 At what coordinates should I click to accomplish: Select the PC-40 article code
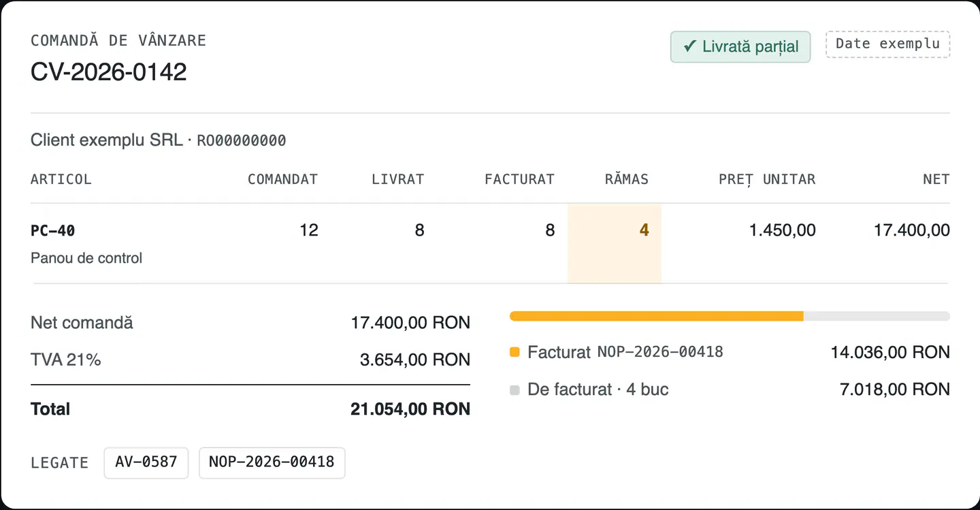click(x=53, y=231)
